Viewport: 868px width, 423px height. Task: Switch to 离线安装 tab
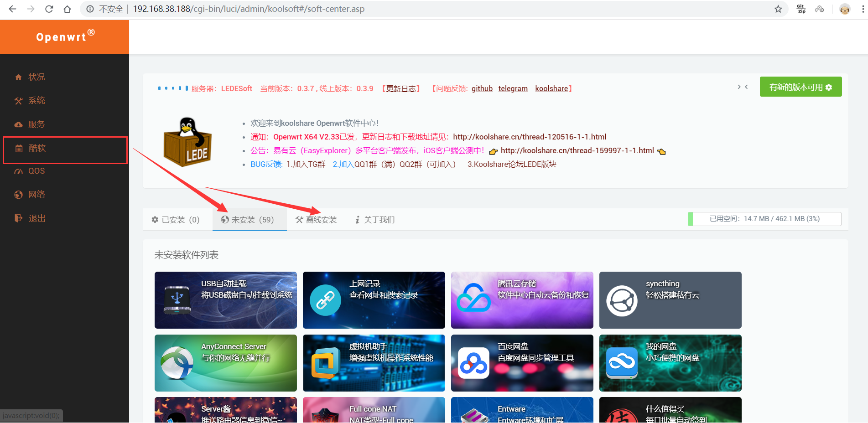[x=316, y=220]
